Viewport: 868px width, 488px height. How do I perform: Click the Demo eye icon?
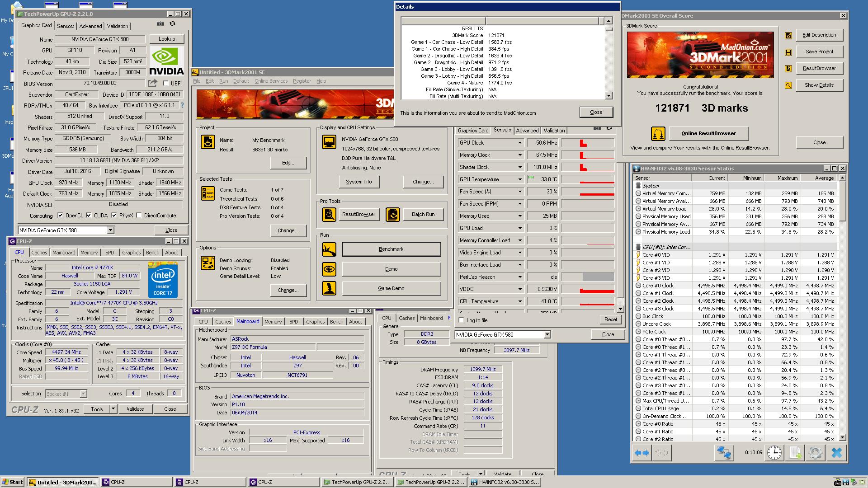(329, 269)
